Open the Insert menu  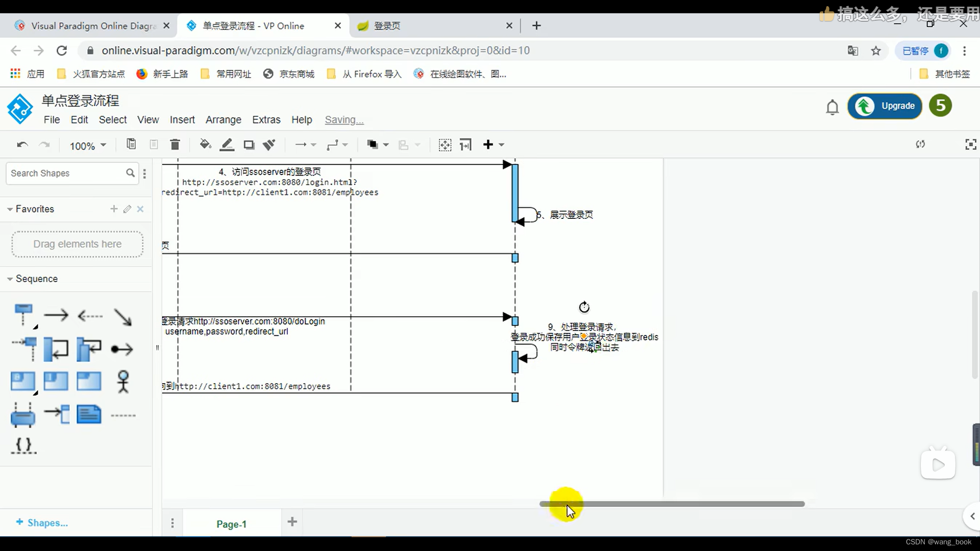point(182,119)
